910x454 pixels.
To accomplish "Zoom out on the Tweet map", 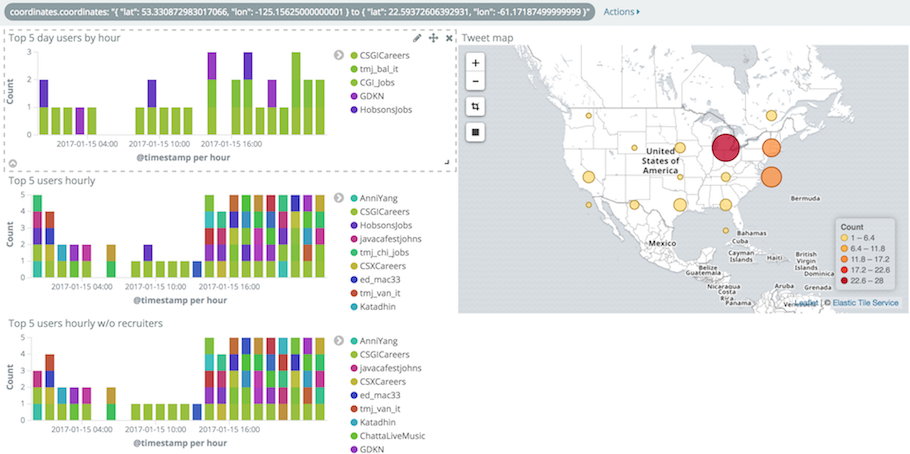I will pyautogui.click(x=475, y=81).
